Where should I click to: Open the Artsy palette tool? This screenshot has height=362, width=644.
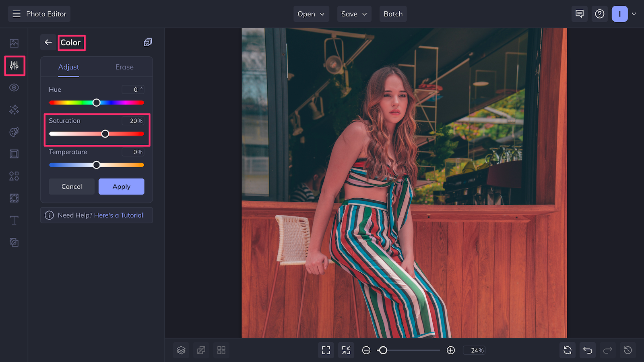click(x=14, y=132)
